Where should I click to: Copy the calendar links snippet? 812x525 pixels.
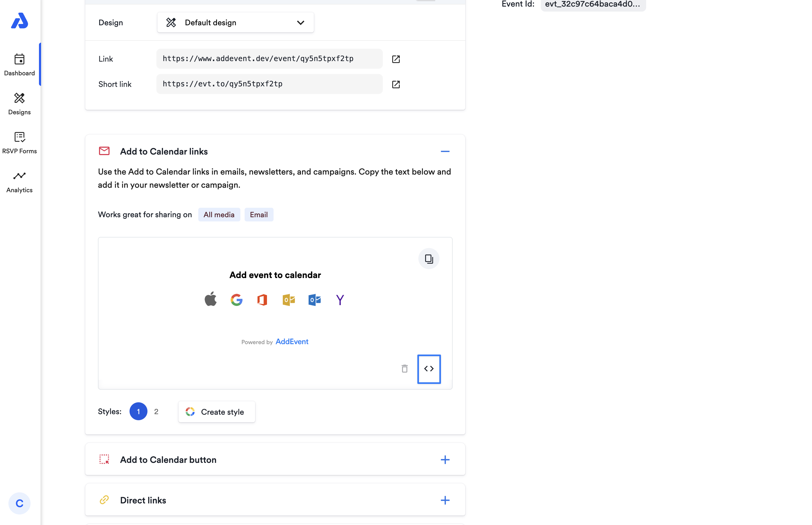(428, 259)
